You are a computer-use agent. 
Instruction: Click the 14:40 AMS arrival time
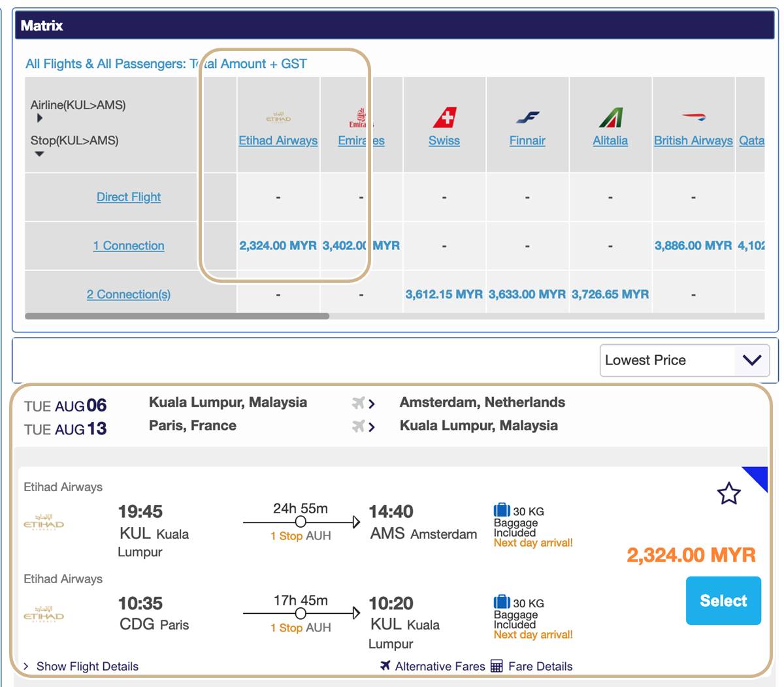[391, 511]
